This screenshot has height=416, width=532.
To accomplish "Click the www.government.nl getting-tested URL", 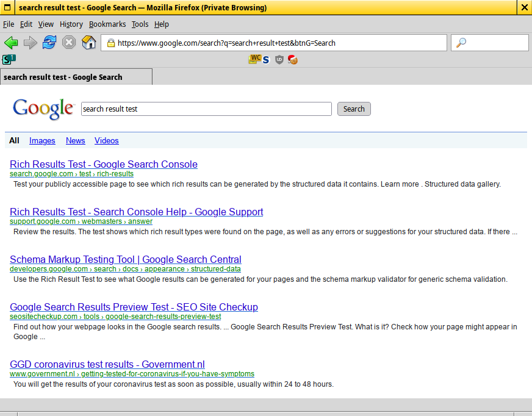I will point(132,373).
